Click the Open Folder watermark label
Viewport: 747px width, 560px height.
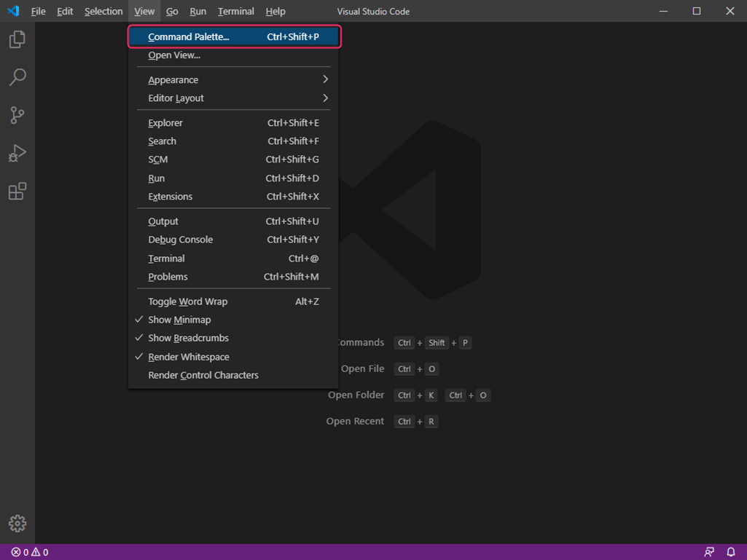(356, 395)
